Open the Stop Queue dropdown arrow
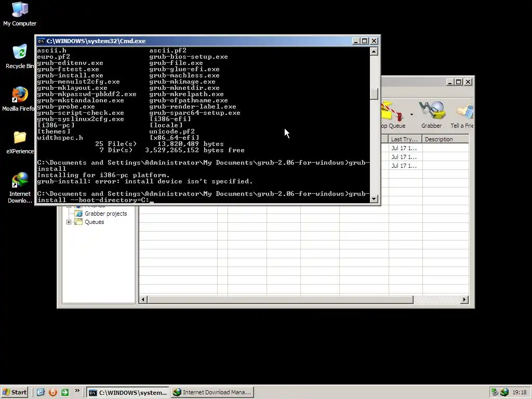This screenshot has height=399, width=532. tap(411, 115)
